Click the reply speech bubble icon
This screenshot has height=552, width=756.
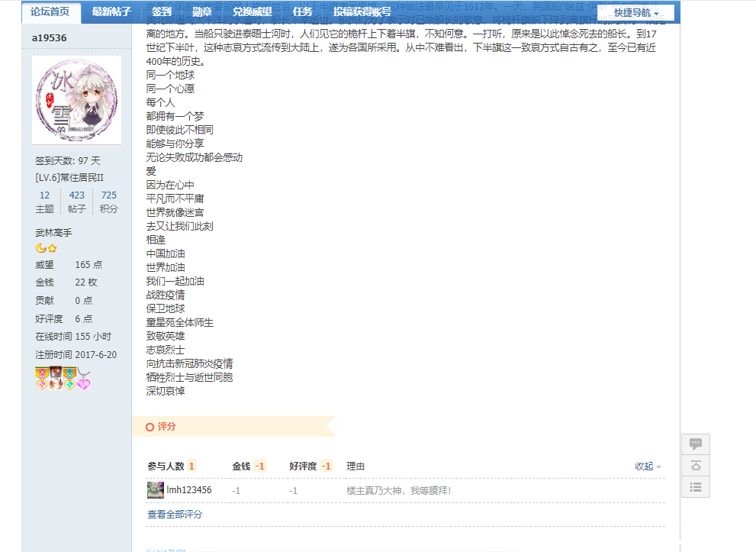click(696, 444)
